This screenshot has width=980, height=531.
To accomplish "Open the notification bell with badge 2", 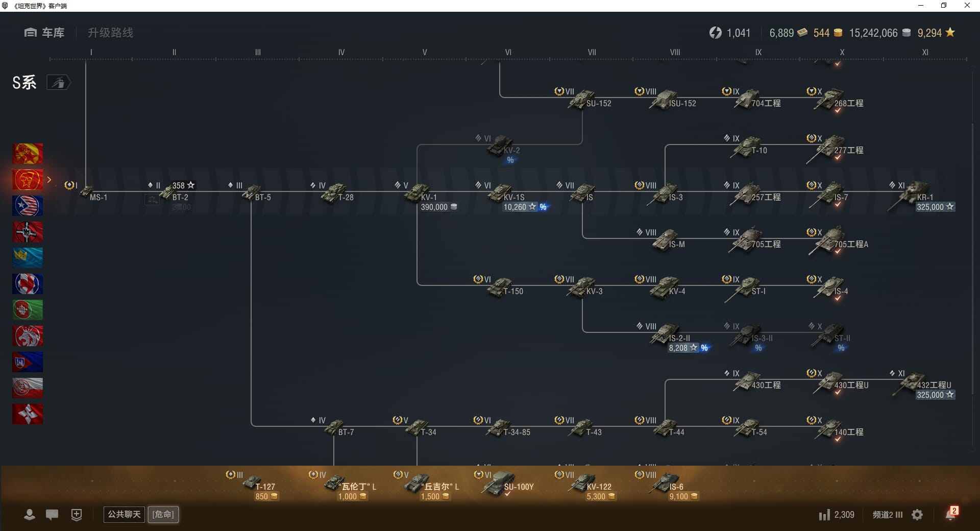I will click(950, 514).
